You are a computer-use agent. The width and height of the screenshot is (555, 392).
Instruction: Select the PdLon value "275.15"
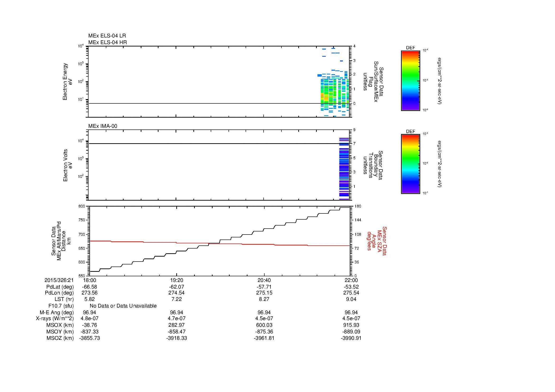[x=264, y=293]
